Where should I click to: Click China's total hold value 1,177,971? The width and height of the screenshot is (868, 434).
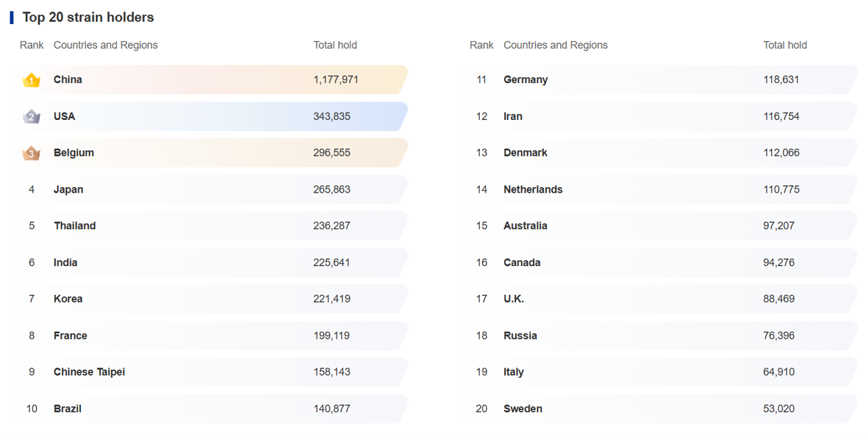tap(336, 80)
